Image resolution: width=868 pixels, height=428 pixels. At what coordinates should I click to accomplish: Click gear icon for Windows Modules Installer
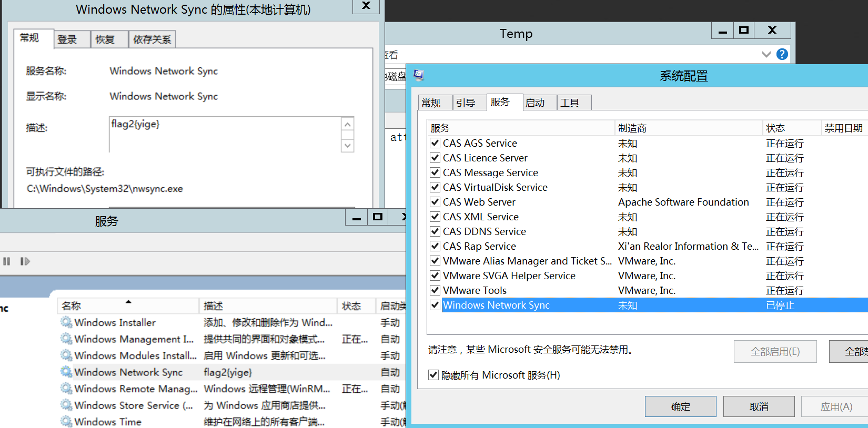(x=66, y=355)
